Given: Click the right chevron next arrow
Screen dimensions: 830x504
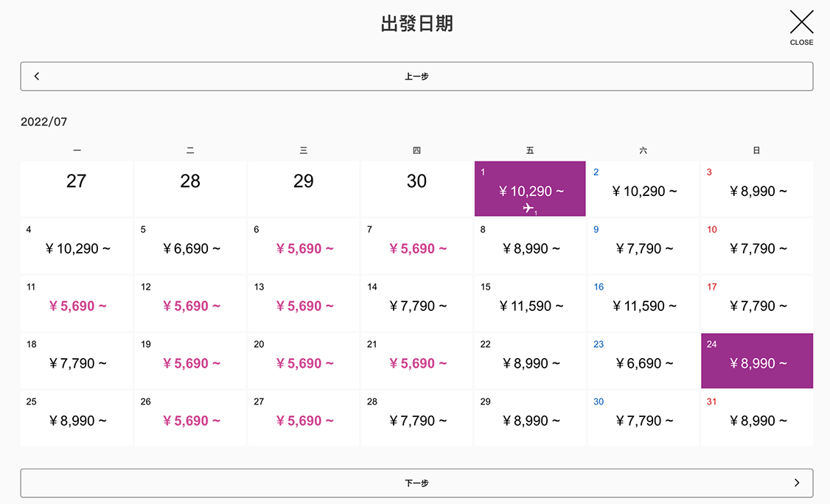Looking at the screenshot, I should (x=797, y=483).
